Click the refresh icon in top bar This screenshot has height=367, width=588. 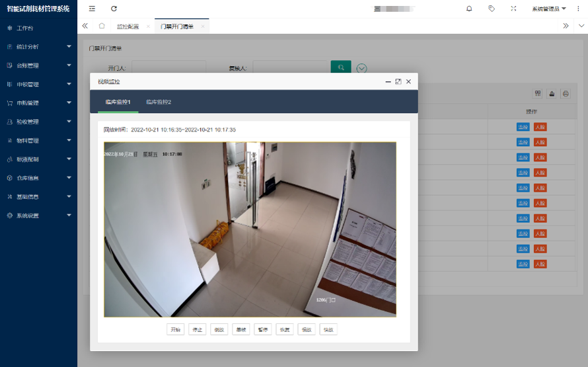[x=114, y=9]
